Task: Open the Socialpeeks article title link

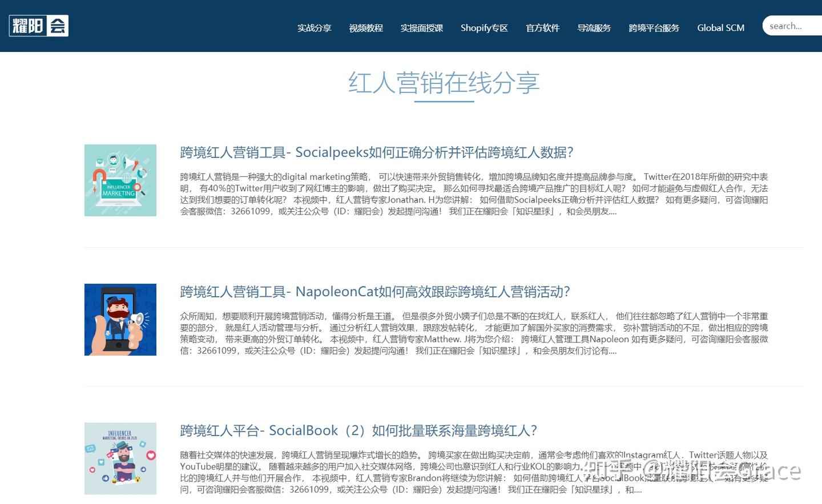Action: [377, 152]
